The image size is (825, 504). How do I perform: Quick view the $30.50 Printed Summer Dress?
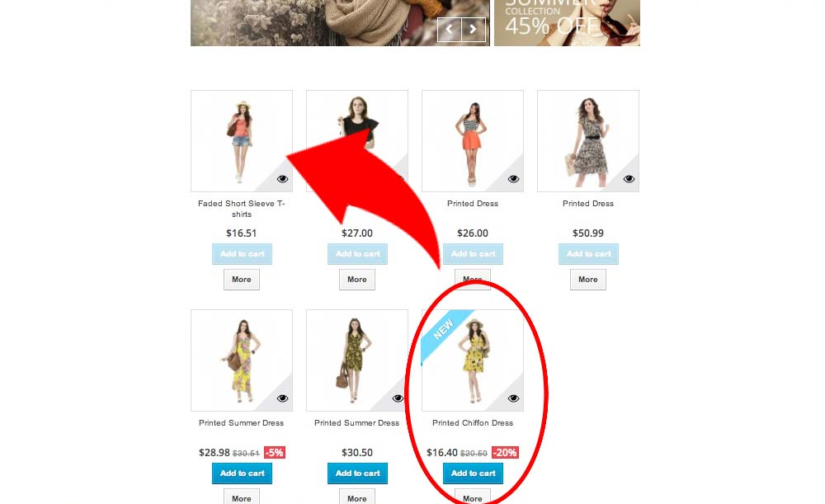click(398, 398)
